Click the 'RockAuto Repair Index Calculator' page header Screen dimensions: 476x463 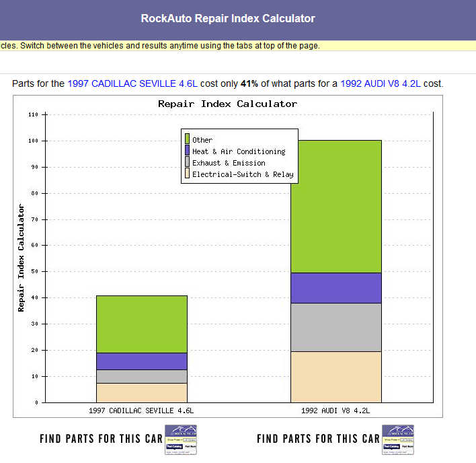228,19
